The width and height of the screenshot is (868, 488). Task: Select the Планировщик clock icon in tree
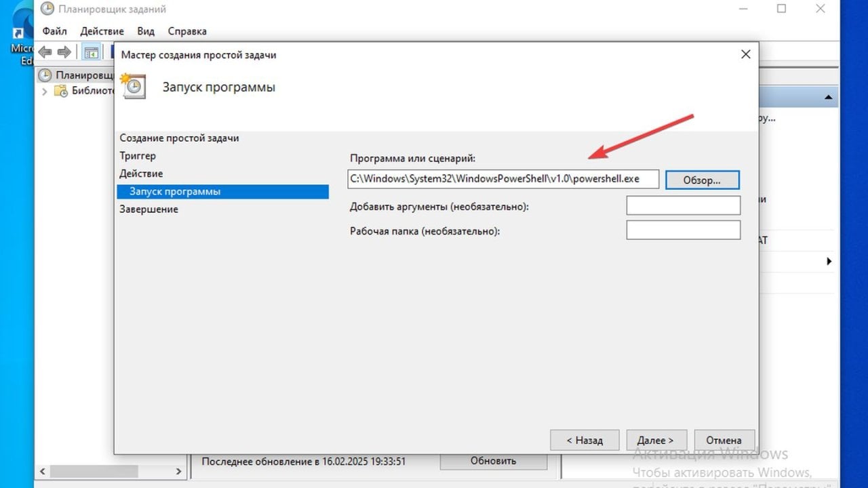click(x=45, y=75)
